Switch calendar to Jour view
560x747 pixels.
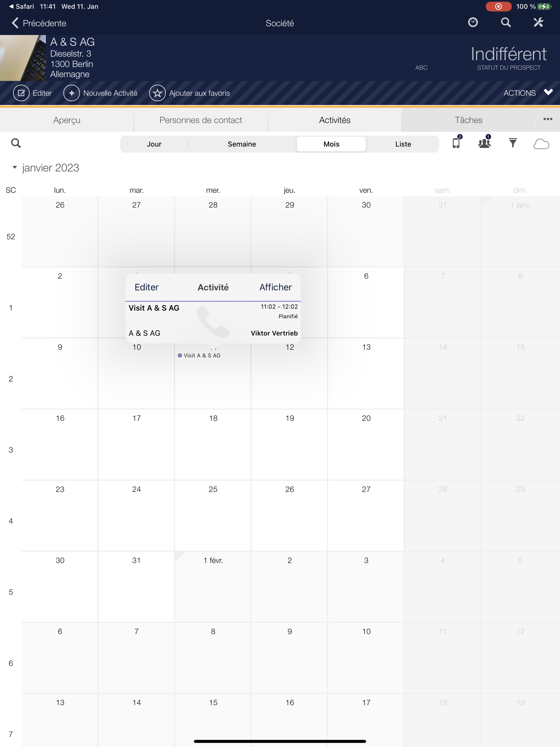click(154, 144)
